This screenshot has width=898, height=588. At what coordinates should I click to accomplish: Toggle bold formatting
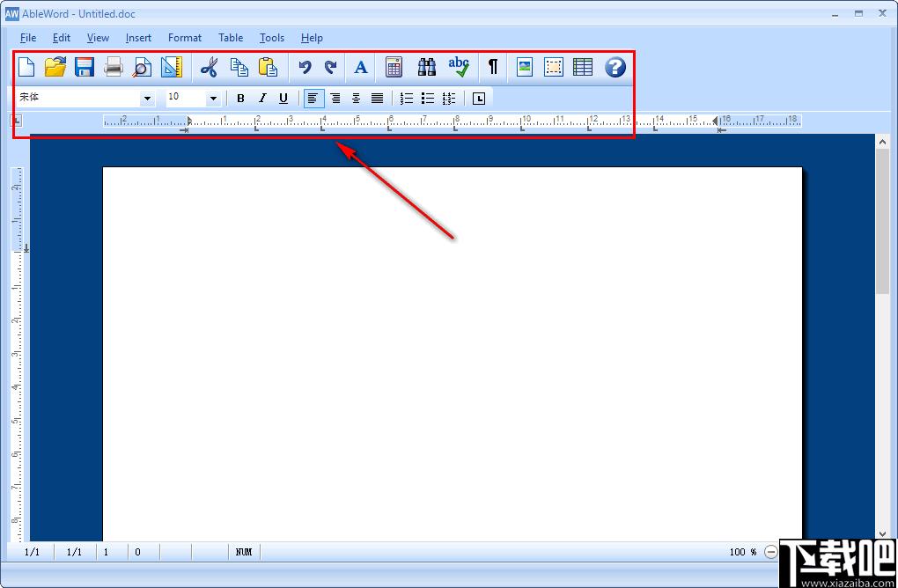coord(240,99)
